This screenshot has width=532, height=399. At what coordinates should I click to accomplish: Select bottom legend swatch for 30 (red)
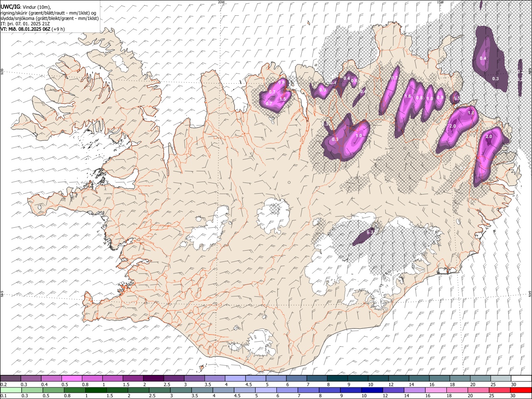(x=521, y=390)
